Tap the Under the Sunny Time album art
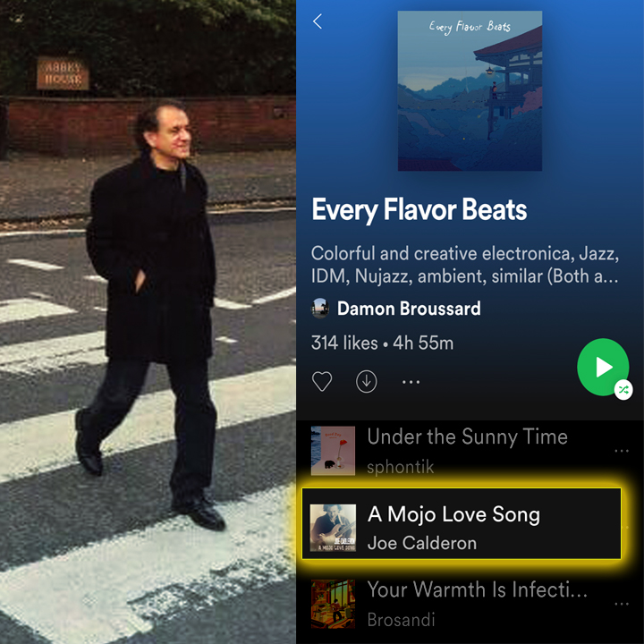The width and height of the screenshot is (644, 644). [x=333, y=451]
